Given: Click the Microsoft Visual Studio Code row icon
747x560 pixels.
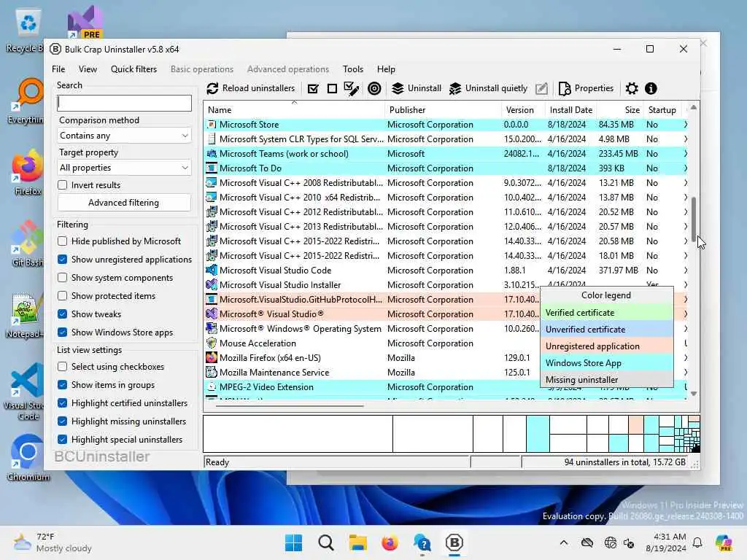Looking at the screenshot, I should point(212,270).
